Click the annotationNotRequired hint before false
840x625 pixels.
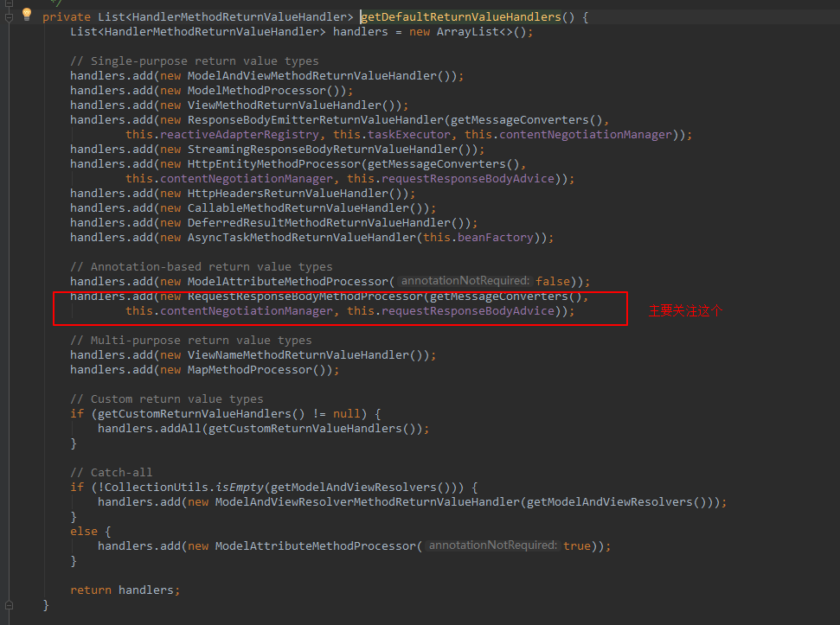(x=465, y=281)
